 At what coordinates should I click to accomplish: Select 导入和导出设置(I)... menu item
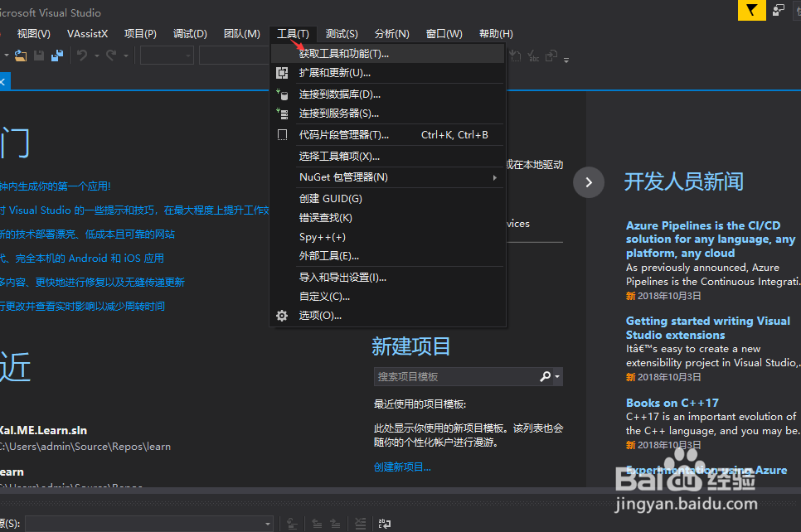388,278
